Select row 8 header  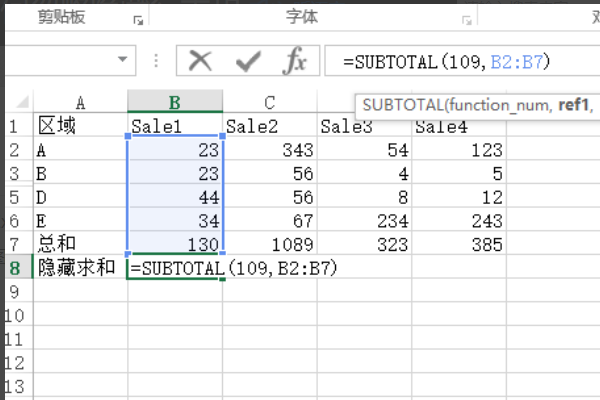(15, 268)
